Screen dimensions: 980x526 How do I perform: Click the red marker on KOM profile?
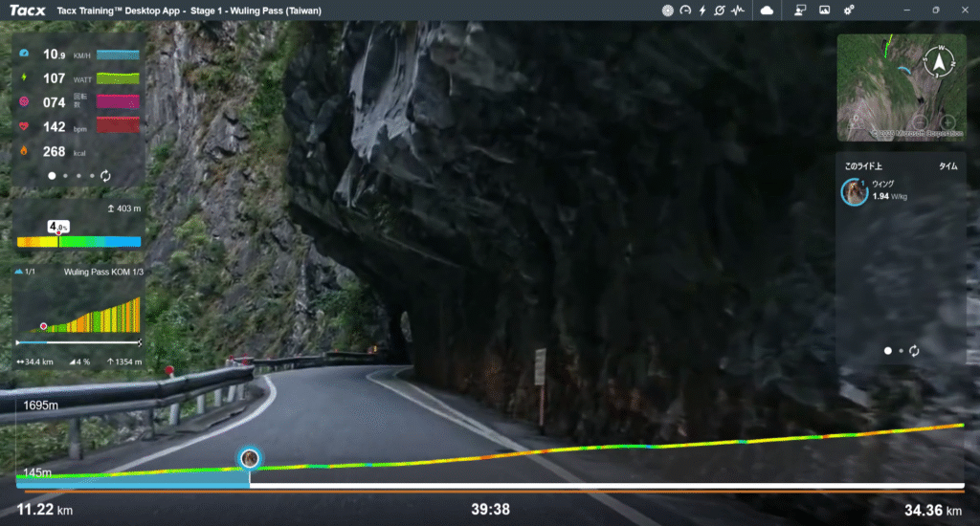(x=44, y=326)
